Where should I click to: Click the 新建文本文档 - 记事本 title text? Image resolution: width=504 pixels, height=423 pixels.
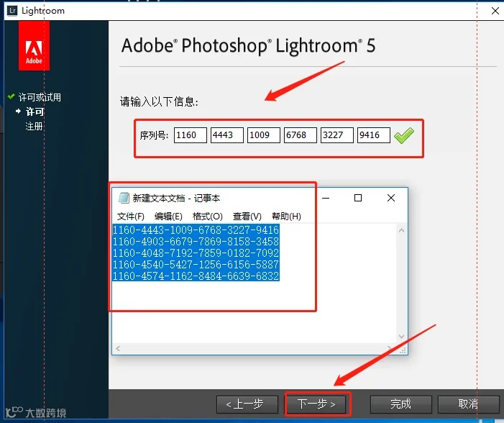coord(176,198)
